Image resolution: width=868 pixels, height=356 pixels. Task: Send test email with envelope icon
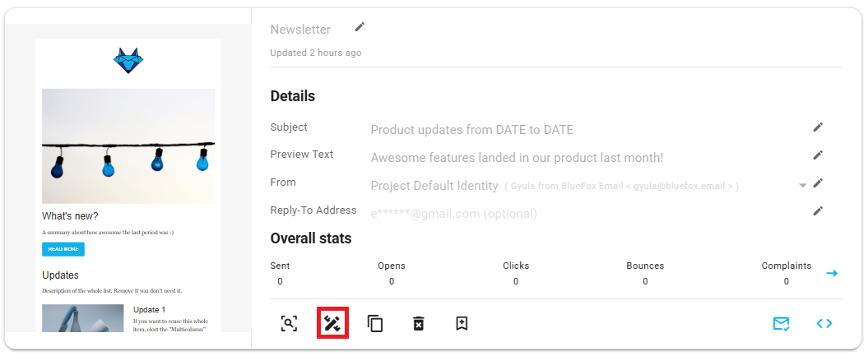coord(781,323)
